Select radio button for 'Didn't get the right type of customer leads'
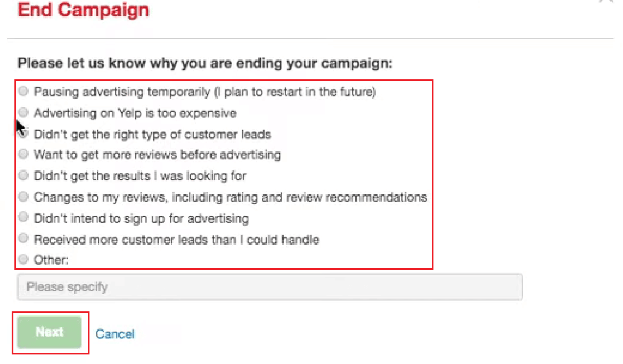623x364 pixels. coord(24,134)
